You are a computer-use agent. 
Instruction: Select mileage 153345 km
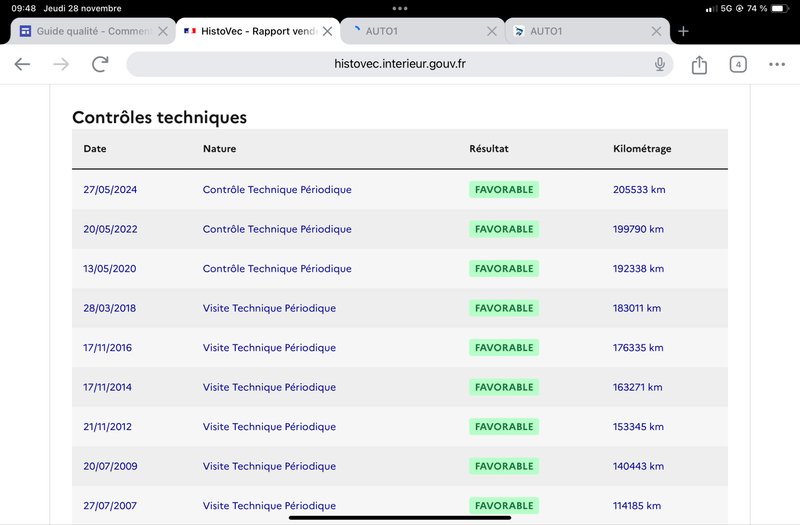pos(638,427)
